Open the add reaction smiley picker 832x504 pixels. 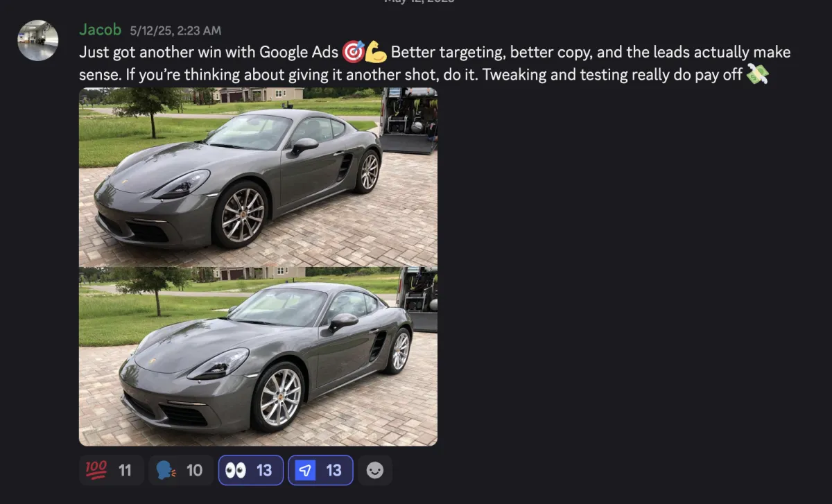[374, 470]
